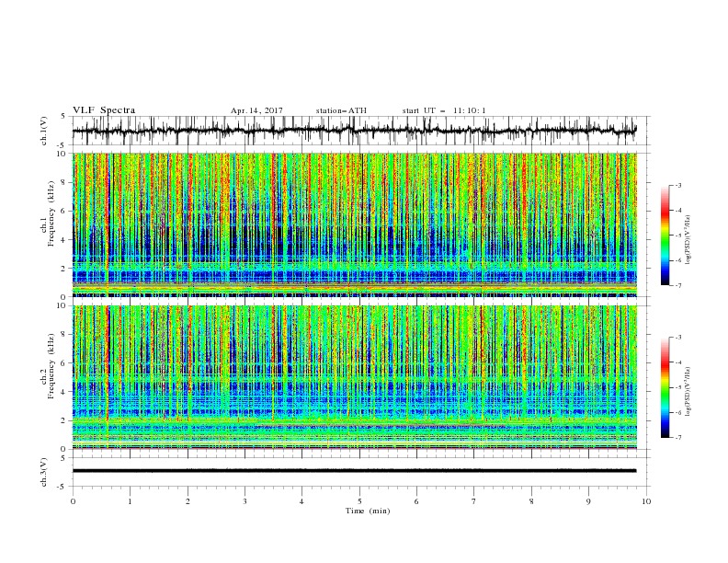The image size is (728, 563).
Task: Click the "ch.3(V)" axis label
Action: click(x=44, y=472)
